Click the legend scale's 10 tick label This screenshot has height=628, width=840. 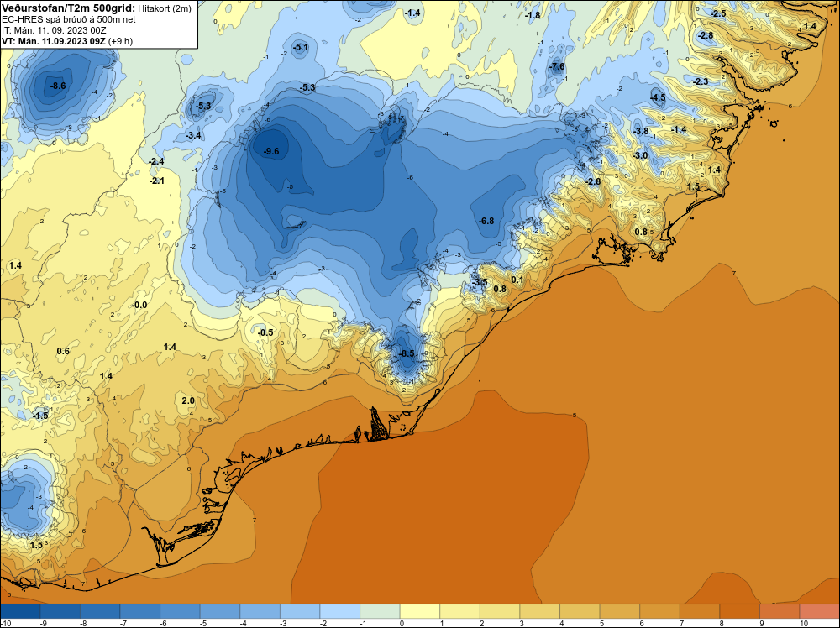coord(804,623)
